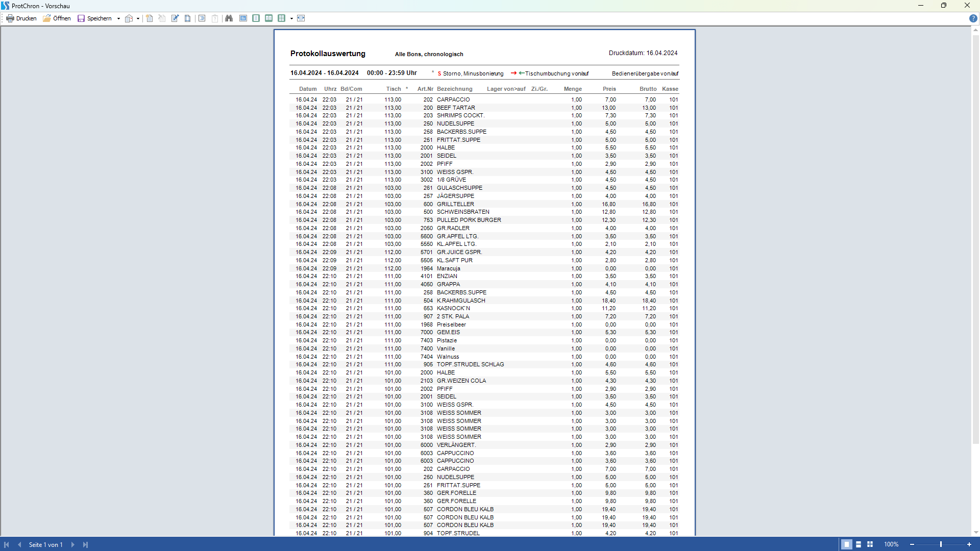The image size is (980, 551).
Task: Click the binoculars search icon
Action: pyautogui.click(x=229, y=18)
